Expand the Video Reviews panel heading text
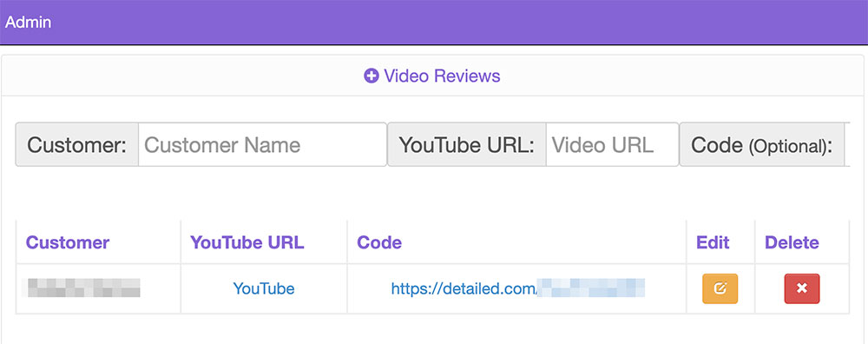The height and width of the screenshot is (344, 868). [x=442, y=76]
